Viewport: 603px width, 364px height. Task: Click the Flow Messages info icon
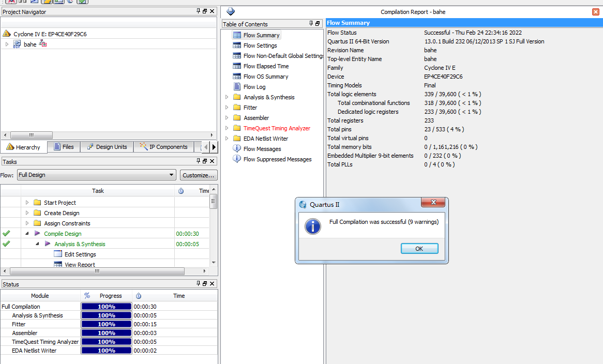click(x=237, y=149)
